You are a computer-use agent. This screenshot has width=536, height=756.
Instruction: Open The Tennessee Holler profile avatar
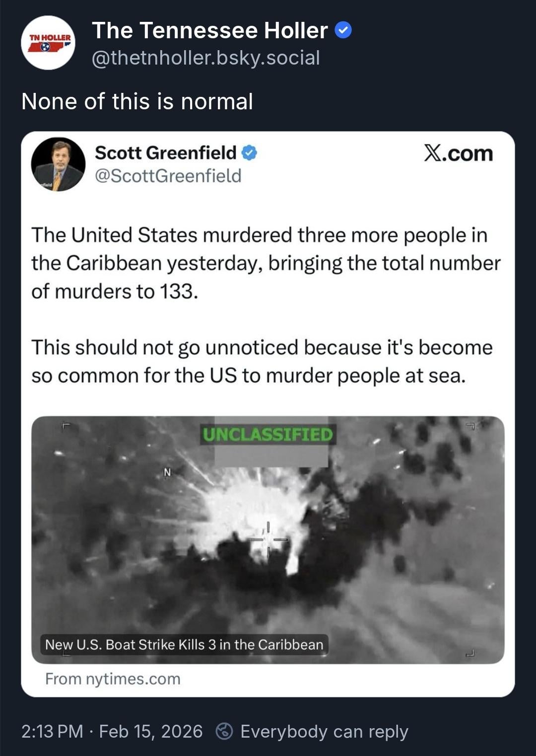(x=48, y=43)
